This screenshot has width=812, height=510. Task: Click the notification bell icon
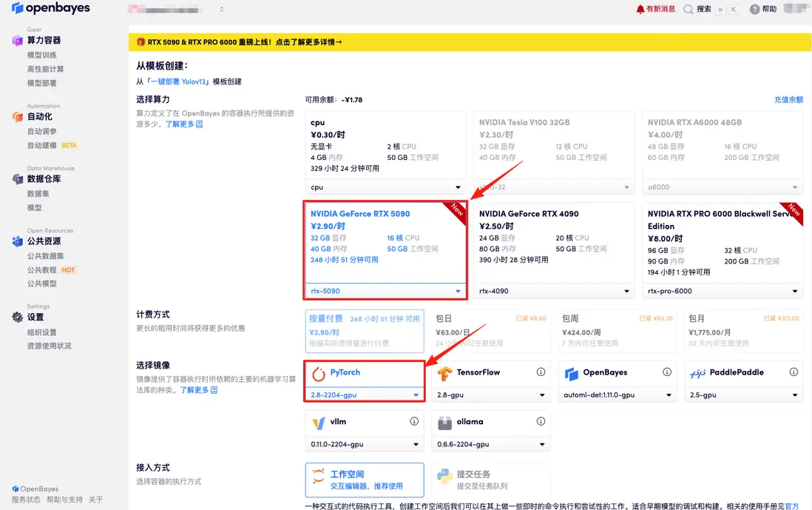pyautogui.click(x=640, y=10)
